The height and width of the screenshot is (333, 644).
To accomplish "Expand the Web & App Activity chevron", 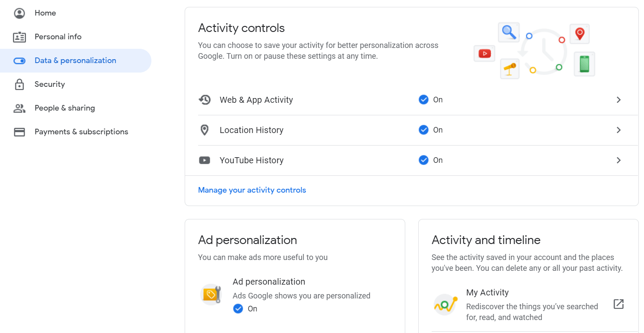I will pyautogui.click(x=618, y=99).
